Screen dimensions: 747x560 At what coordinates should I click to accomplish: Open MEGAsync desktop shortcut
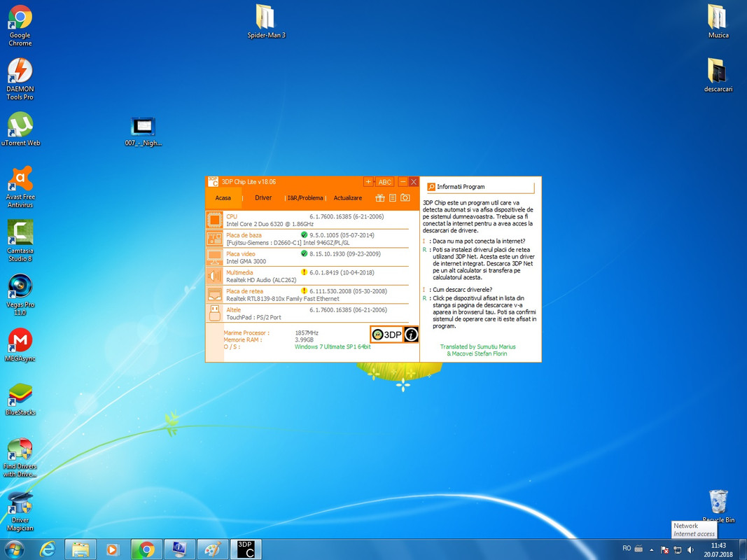coord(20,345)
